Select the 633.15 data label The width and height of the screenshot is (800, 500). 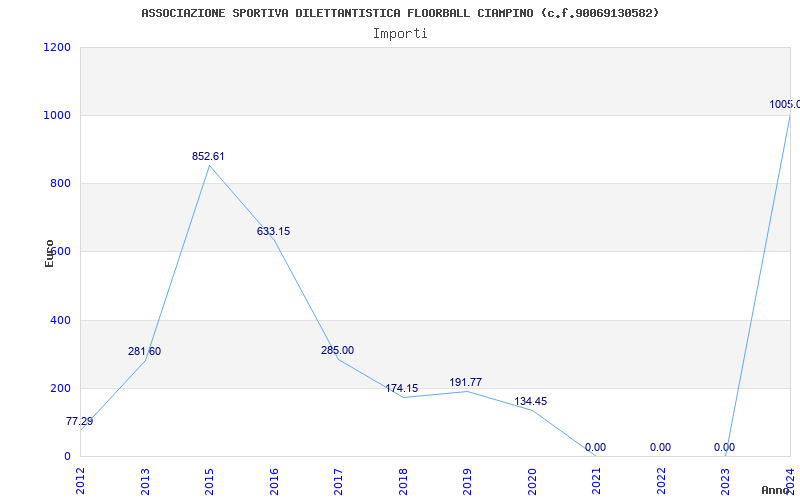[x=273, y=232]
